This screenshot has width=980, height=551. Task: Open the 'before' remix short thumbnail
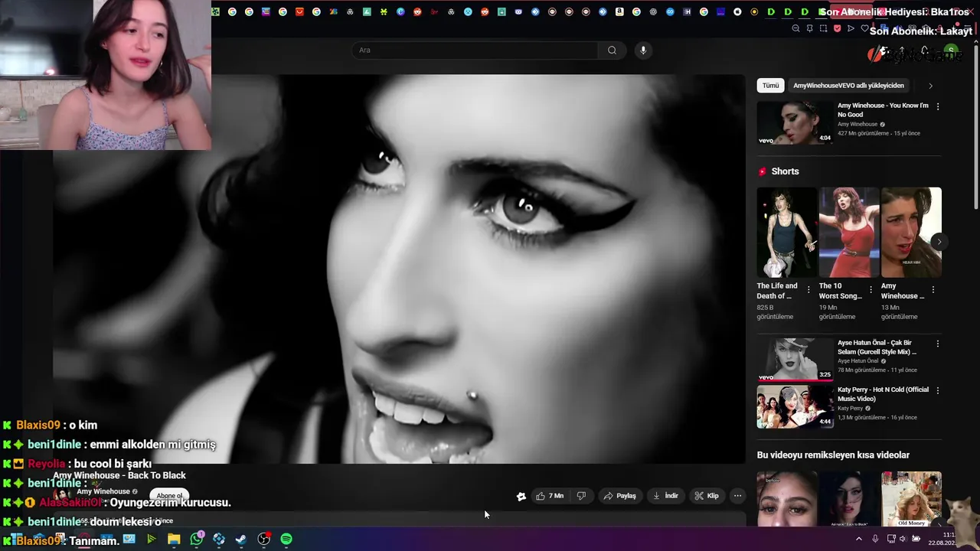click(x=787, y=499)
